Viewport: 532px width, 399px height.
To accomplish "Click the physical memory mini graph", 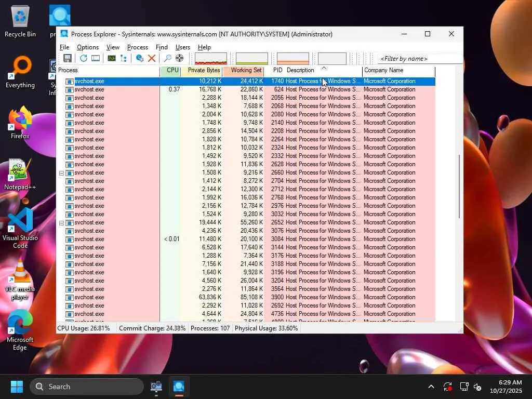I will click(x=293, y=58).
